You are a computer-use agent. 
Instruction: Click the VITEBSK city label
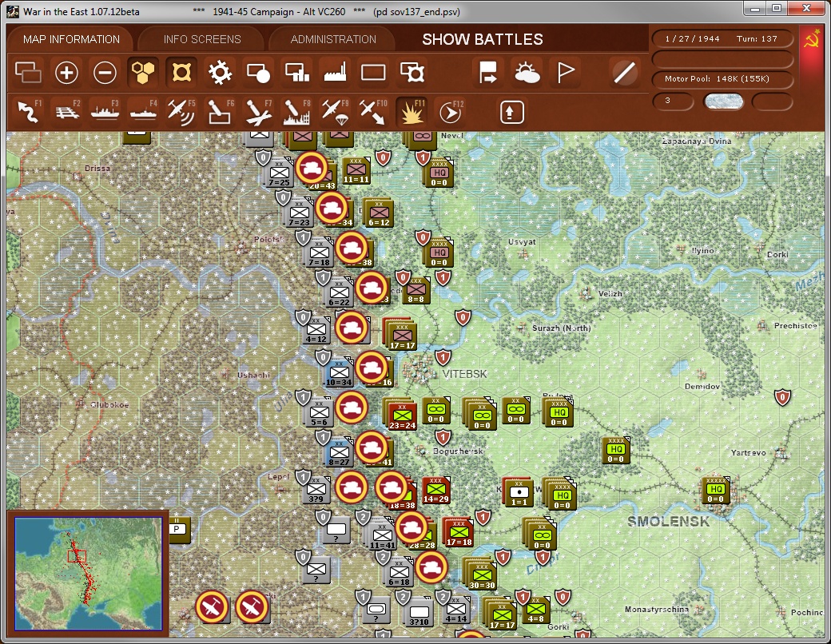point(464,374)
